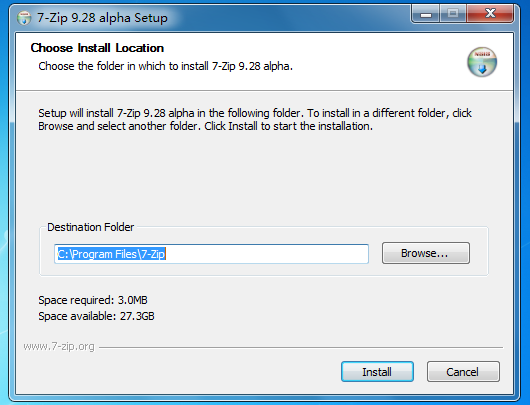Click the highlighted C:\Program Files\7-Zip path text

[111, 254]
